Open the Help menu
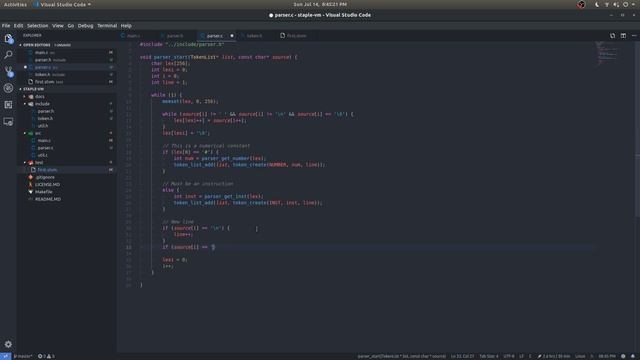The width and height of the screenshot is (640, 360). pyautogui.click(x=126, y=26)
